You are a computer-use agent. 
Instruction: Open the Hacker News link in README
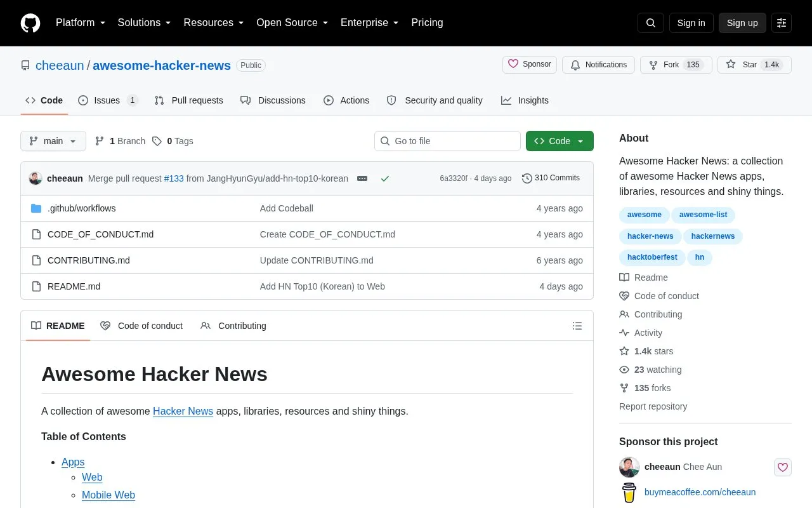pyautogui.click(x=183, y=411)
